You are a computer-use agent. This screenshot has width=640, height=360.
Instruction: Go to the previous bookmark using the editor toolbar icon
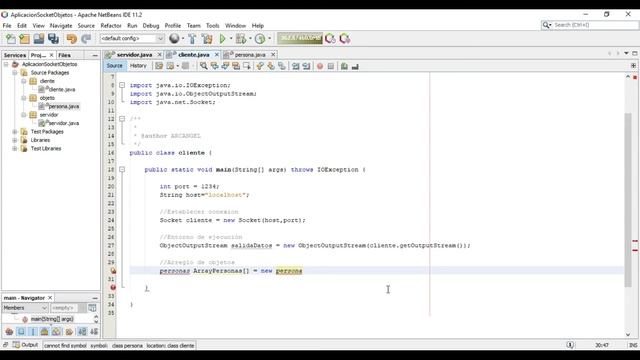[x=260, y=66]
